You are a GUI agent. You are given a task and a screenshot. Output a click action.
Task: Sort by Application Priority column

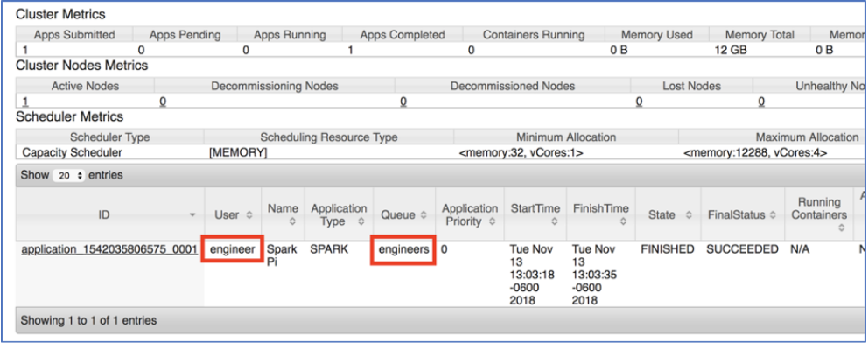470,214
